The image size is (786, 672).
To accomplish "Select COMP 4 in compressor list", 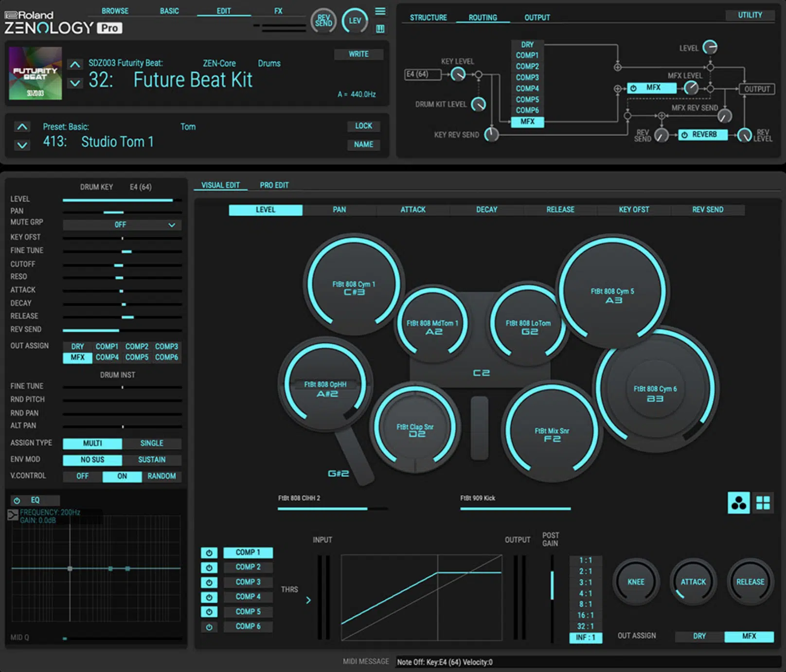I will click(248, 597).
